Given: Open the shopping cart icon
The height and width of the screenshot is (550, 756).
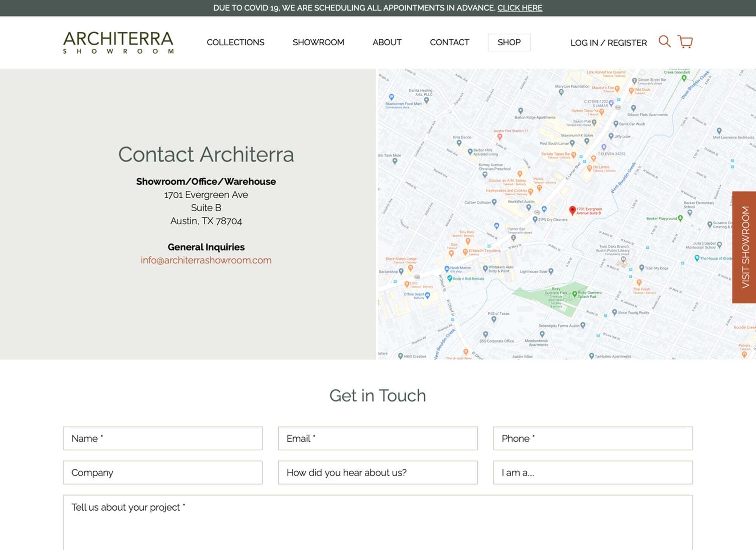Looking at the screenshot, I should pos(685,42).
